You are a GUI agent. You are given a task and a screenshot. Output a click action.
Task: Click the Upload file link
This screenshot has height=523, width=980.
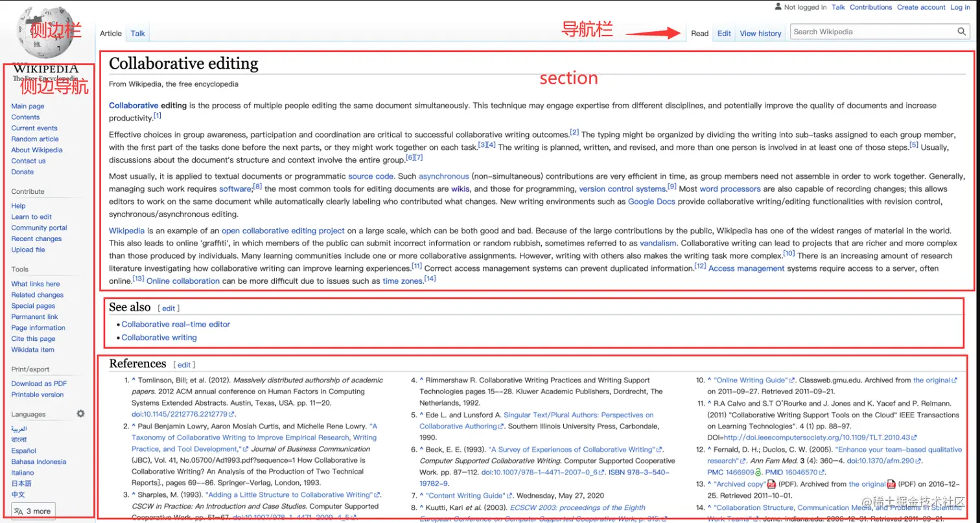pos(28,250)
